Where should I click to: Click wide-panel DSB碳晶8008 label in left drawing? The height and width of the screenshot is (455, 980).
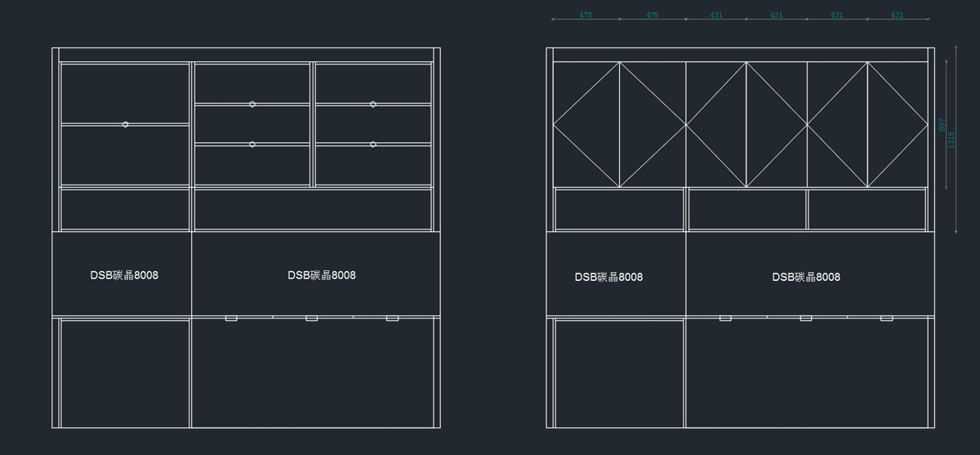click(322, 275)
